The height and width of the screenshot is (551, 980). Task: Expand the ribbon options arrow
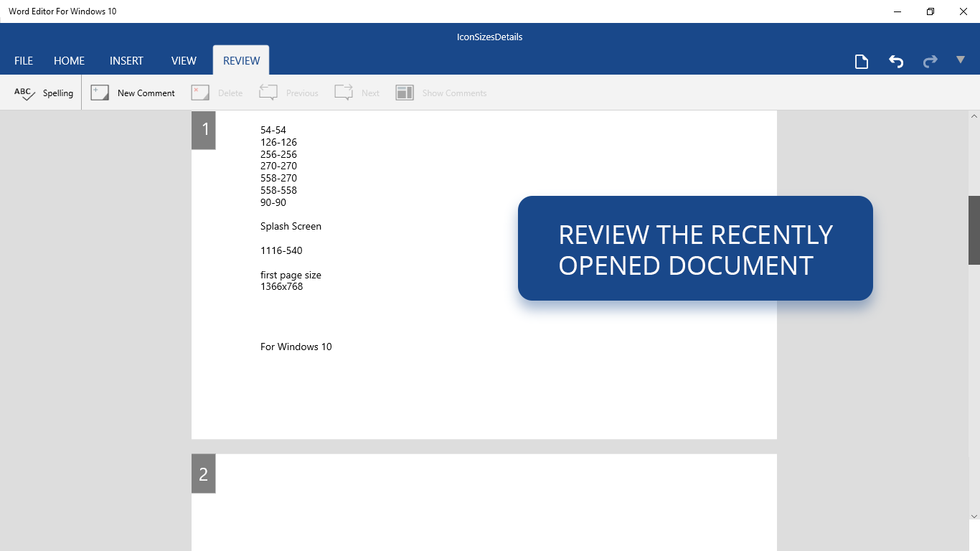pos(961,60)
